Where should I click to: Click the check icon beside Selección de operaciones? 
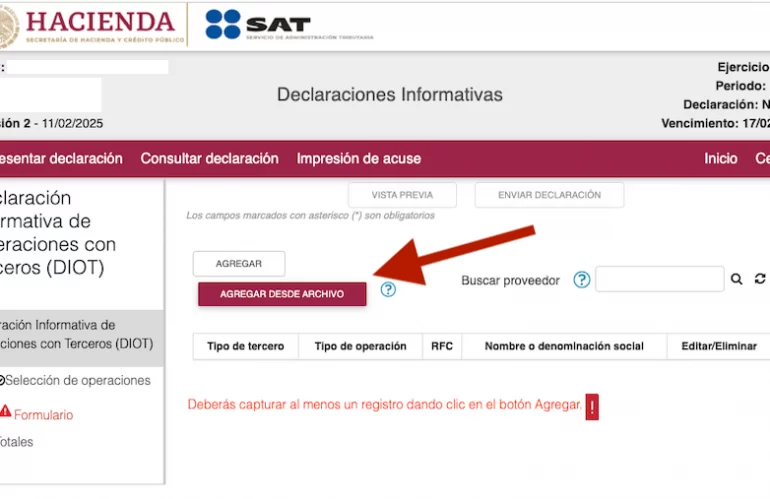tap(2, 380)
